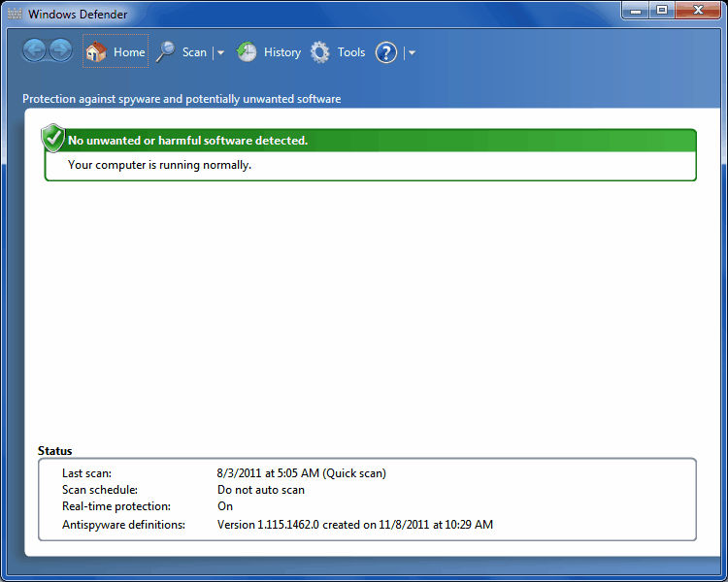Select 'No unwanted or harmful software detected.' text

pos(187,140)
